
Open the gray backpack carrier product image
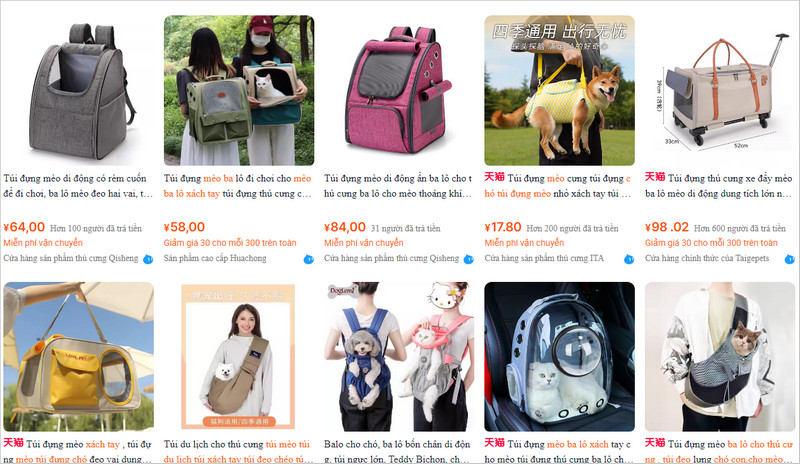click(x=79, y=90)
